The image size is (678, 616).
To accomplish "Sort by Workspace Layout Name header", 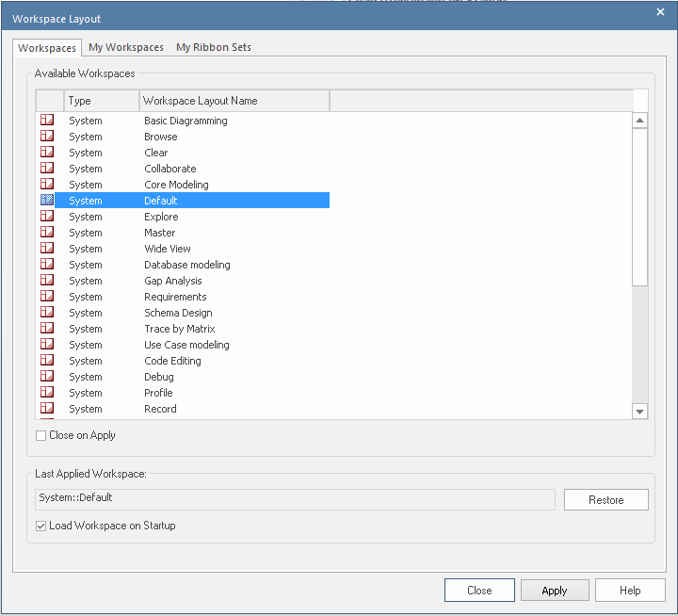I will click(234, 101).
